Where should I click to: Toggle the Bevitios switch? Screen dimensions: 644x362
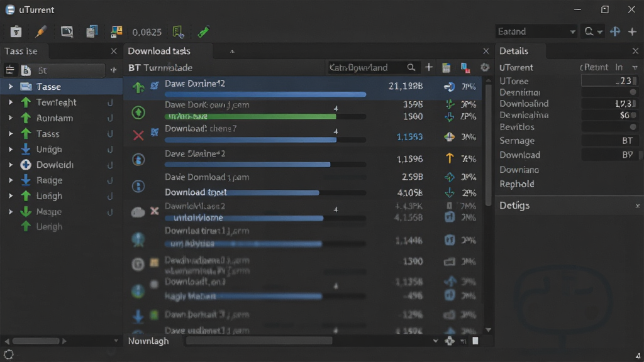tap(633, 127)
